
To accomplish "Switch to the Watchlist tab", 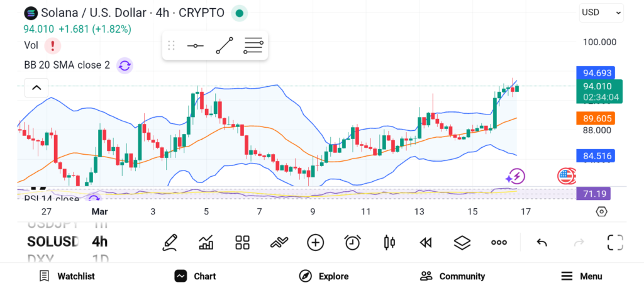I will 67,276.
